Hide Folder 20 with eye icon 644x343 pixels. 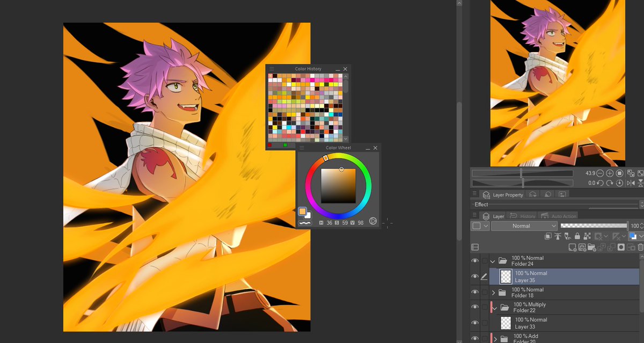click(x=474, y=338)
